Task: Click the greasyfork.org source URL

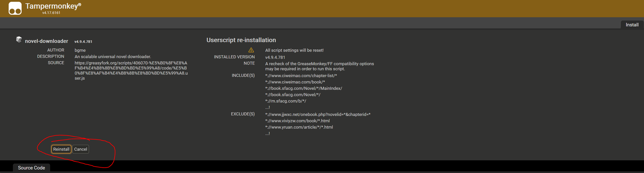Action: tap(131, 71)
